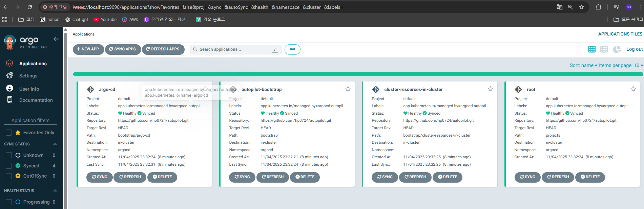Toggle the Progressing health status checkbox

9,202
